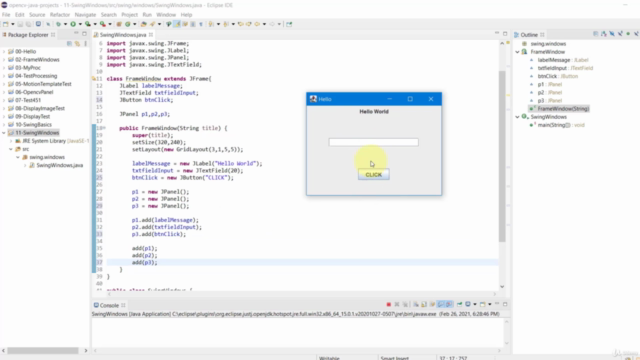
Task: Collapse FrameWindow class in Outline
Action: (x=518, y=52)
